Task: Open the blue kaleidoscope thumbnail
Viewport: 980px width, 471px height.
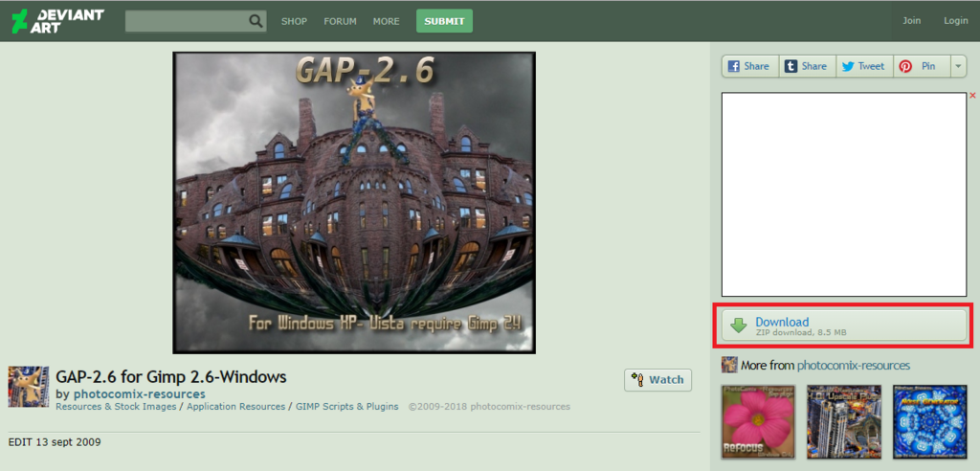Action: (929, 421)
